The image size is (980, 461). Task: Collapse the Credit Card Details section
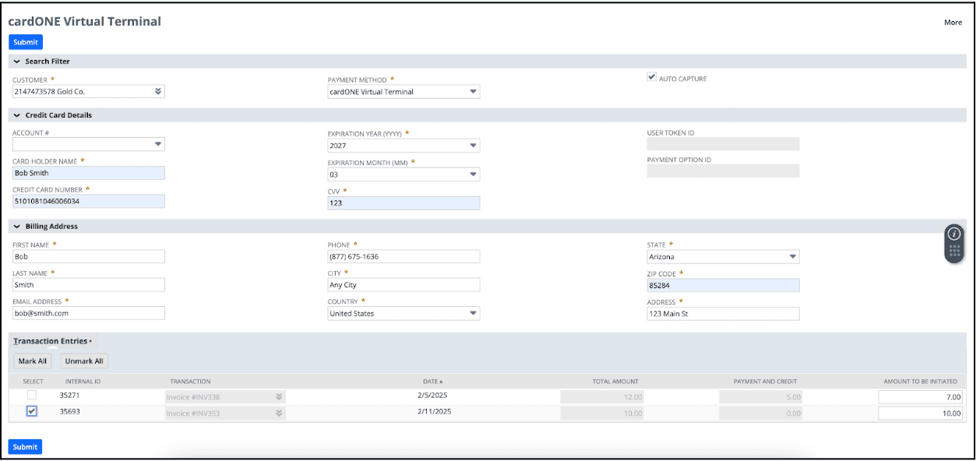pos(17,115)
